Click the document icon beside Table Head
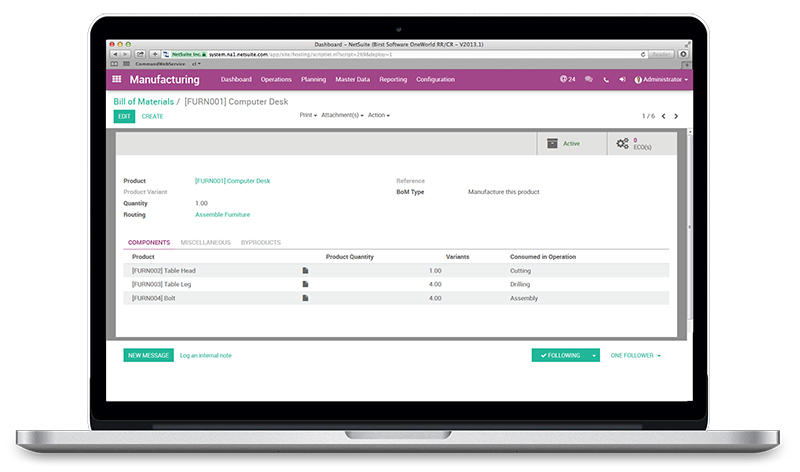 click(x=306, y=270)
